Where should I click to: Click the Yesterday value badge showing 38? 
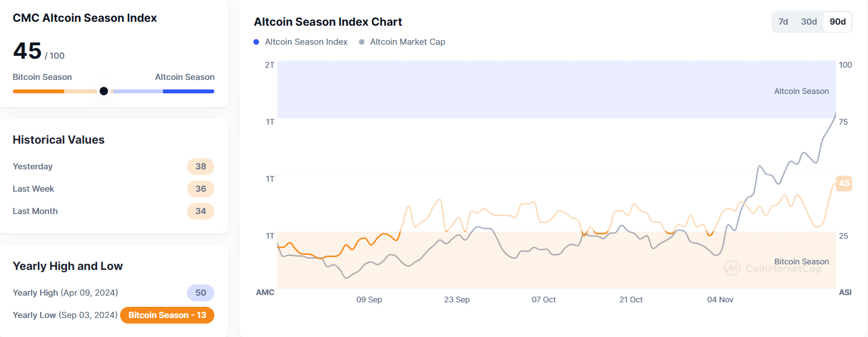pyautogui.click(x=200, y=167)
